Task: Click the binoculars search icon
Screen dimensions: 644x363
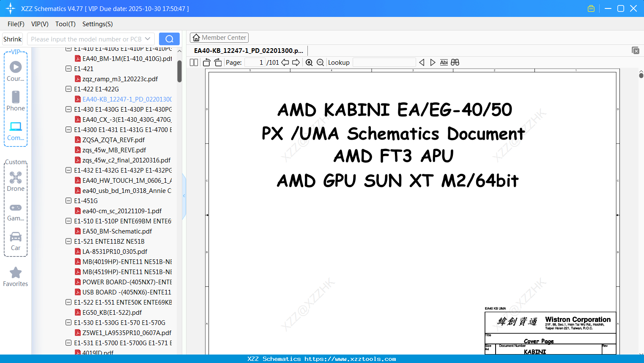Action: click(x=455, y=62)
